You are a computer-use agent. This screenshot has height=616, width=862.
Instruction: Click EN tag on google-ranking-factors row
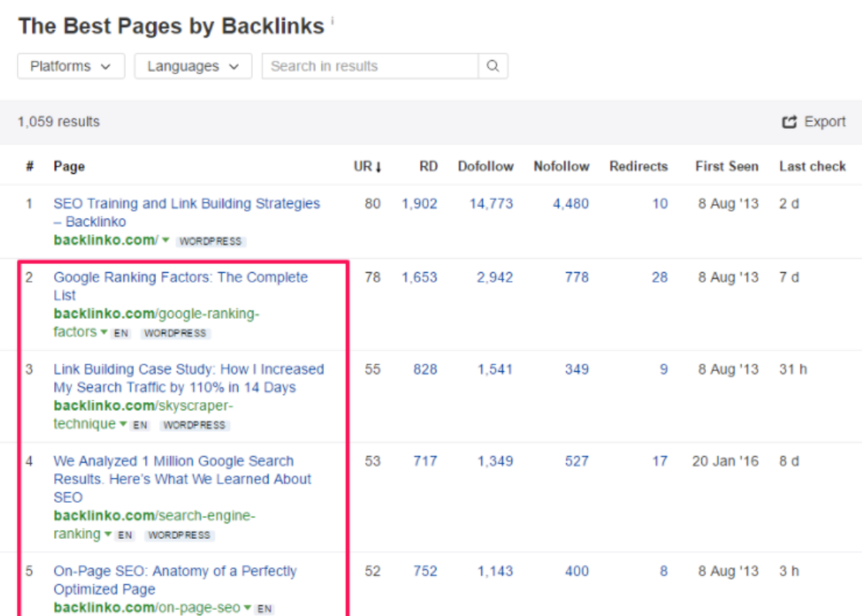coord(121,333)
